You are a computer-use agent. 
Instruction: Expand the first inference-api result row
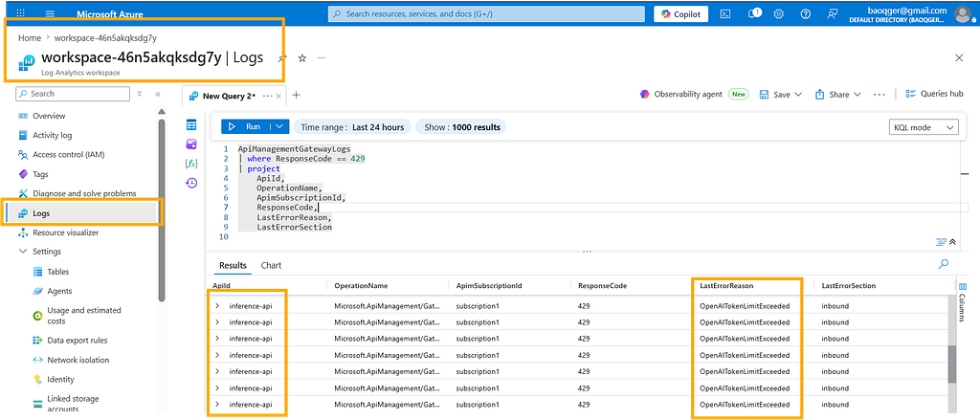[217, 306]
